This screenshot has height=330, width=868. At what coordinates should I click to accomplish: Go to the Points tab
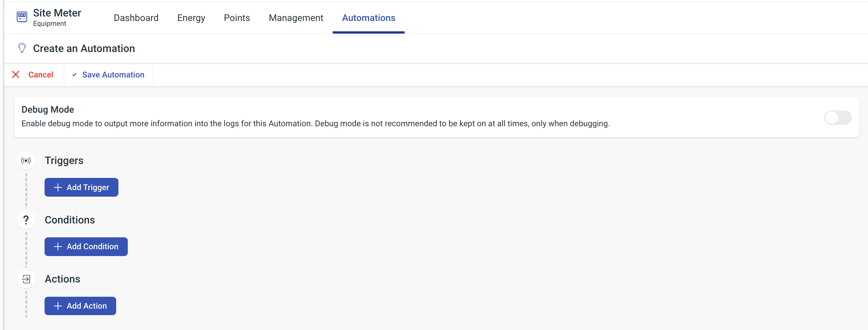point(237,18)
